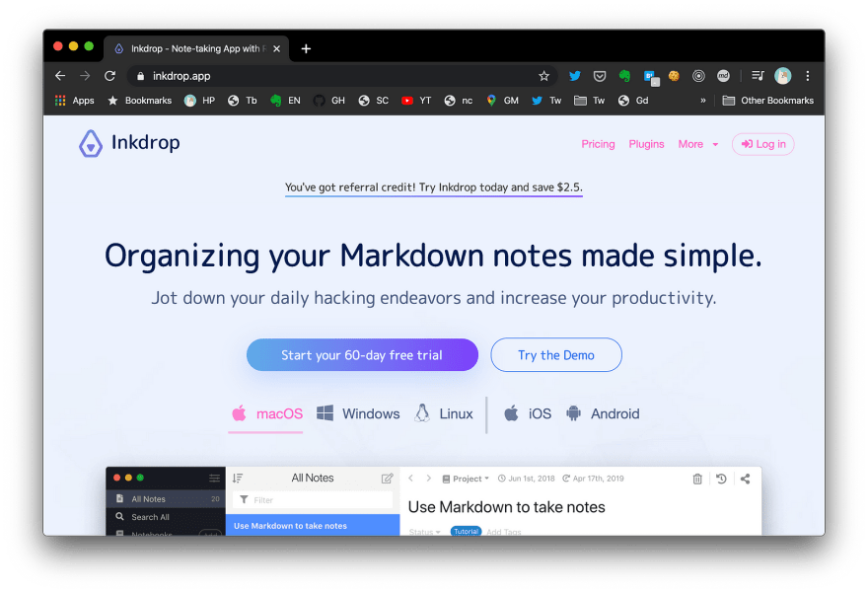Click the Log in button
Viewport: 868px width, 593px height.
(x=762, y=144)
